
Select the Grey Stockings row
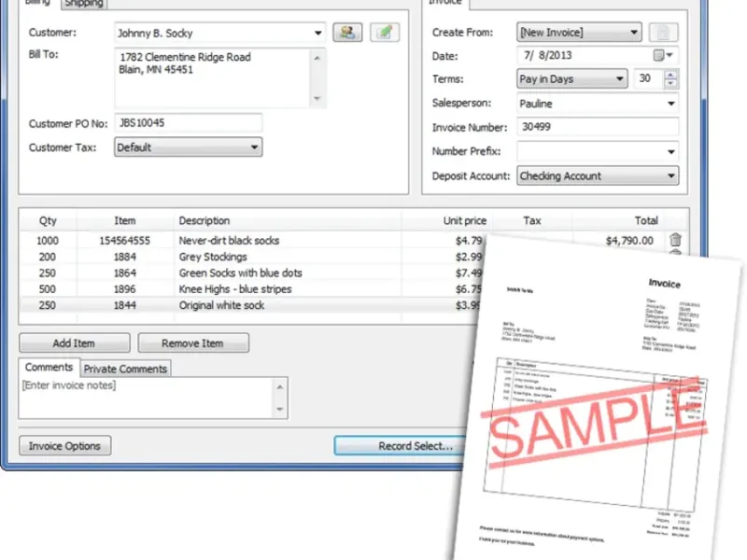tap(251, 257)
